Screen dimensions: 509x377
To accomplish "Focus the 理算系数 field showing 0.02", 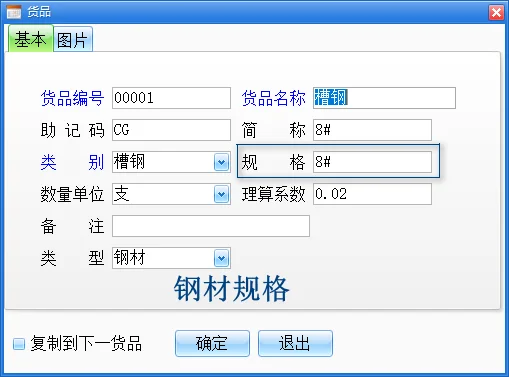I will 372,194.
